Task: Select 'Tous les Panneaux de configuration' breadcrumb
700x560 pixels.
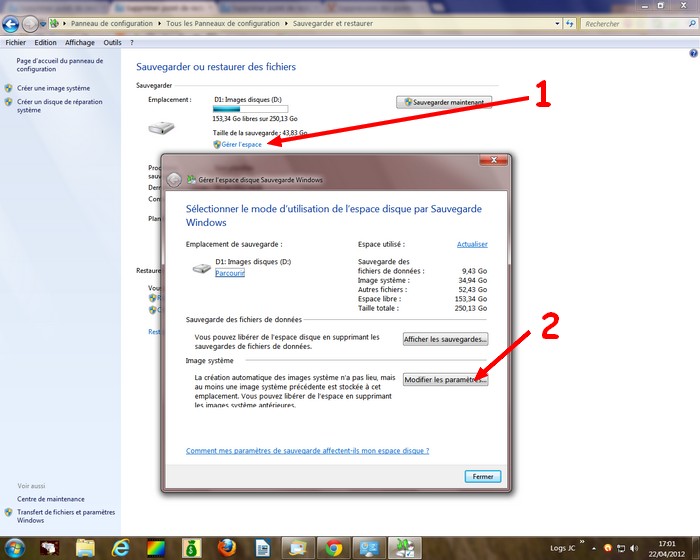Action: [x=223, y=23]
